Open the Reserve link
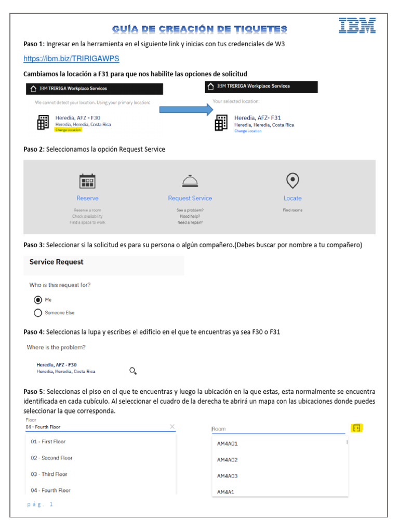Image resolution: width=399 pixels, height=532 pixels. pos(87,198)
